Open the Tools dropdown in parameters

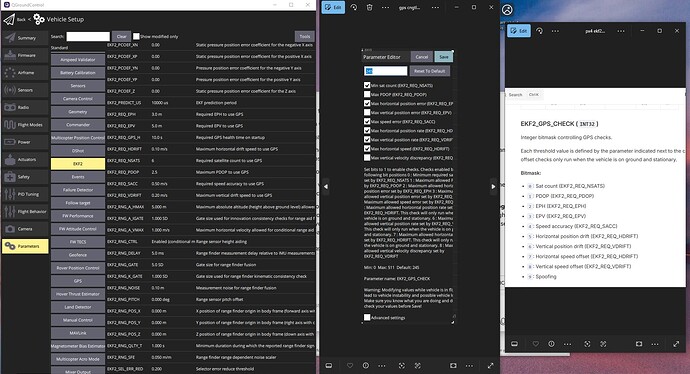coord(305,37)
